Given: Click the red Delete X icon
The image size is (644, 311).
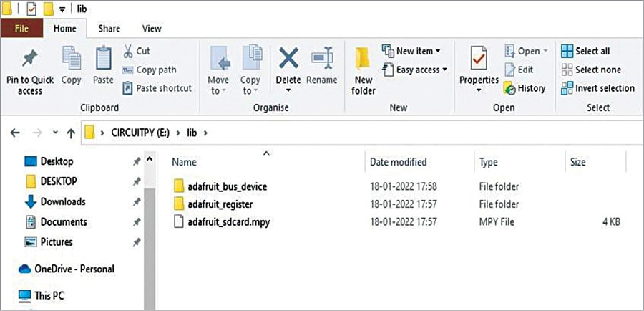Looking at the screenshot, I should (288, 58).
